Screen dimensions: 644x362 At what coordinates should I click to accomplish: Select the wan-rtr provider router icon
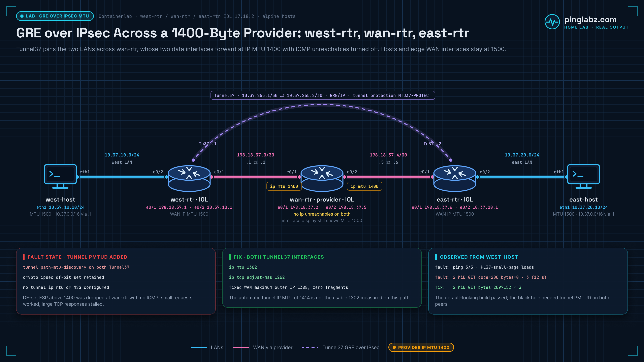pyautogui.click(x=322, y=178)
